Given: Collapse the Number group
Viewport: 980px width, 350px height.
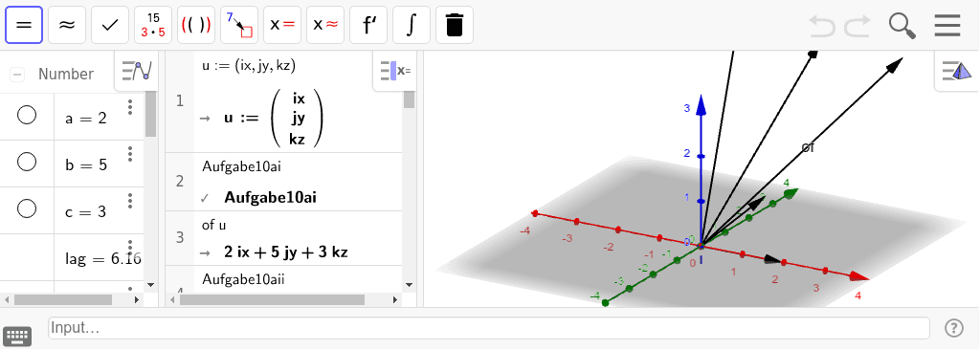Looking at the screenshot, I should pos(17,75).
